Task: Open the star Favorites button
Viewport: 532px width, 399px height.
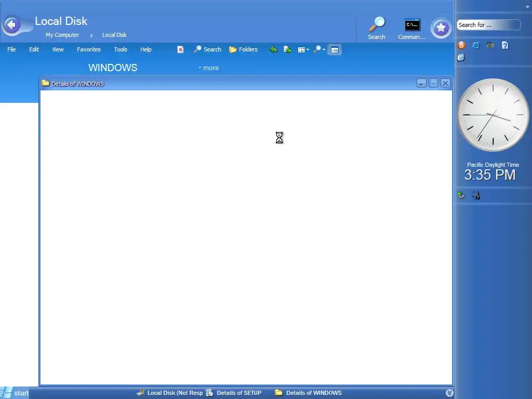Action: pos(441,28)
